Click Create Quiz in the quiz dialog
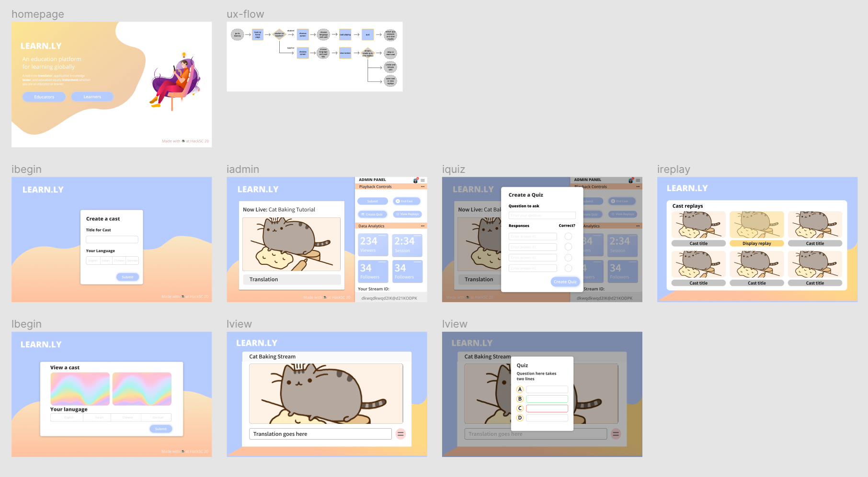 565,282
